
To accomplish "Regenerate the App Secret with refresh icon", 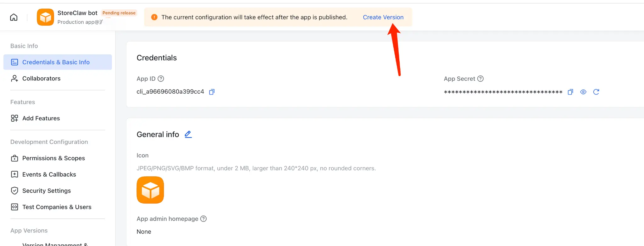I will click(596, 92).
